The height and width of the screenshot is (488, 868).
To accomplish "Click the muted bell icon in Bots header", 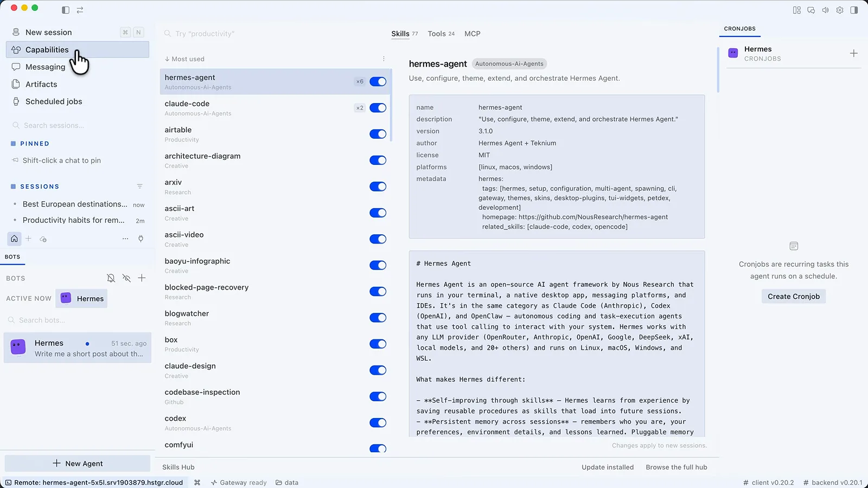I will (x=111, y=278).
